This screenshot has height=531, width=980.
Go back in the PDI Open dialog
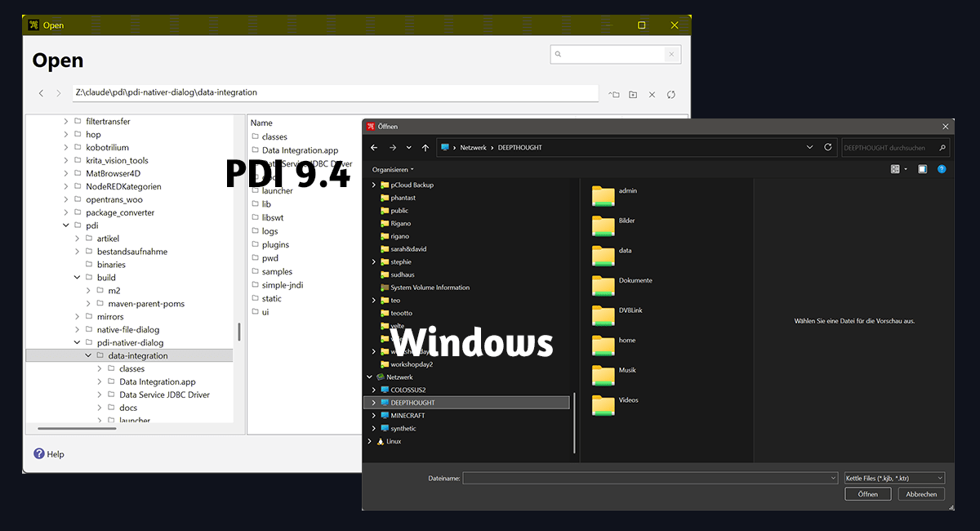click(x=41, y=94)
